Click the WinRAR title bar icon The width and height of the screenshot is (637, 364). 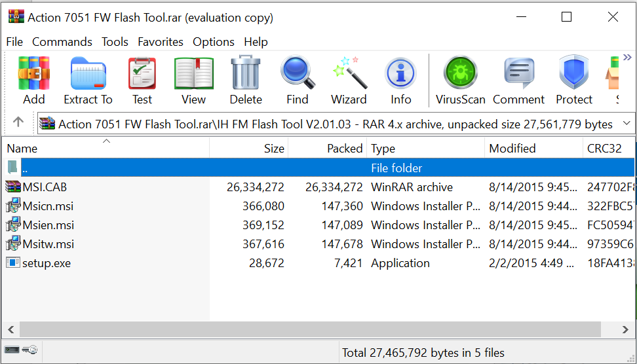16,16
